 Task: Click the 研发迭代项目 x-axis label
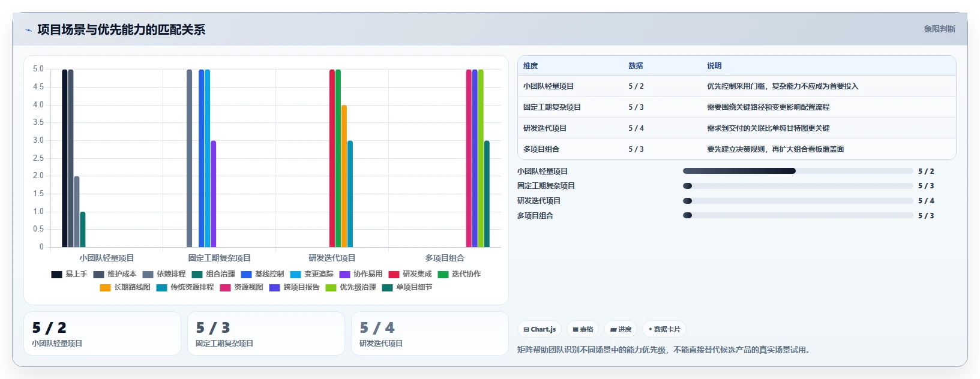pyautogui.click(x=332, y=258)
